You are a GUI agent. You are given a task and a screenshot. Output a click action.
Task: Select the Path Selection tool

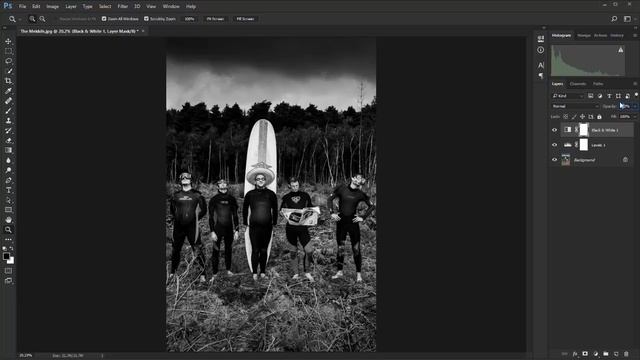(x=8, y=200)
